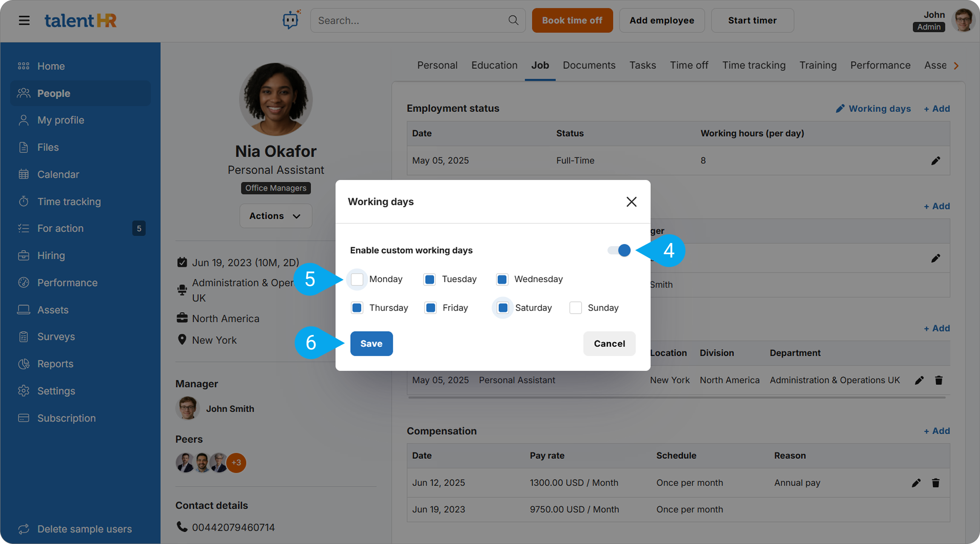Click the hamburger menu icon
This screenshot has width=980, height=544.
pos(24,20)
